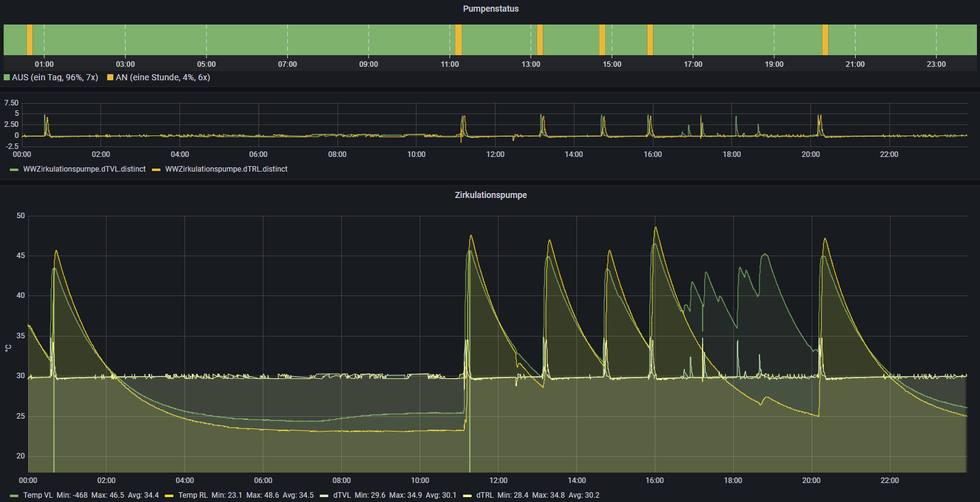Click the 50 y-axis label in Zirkulationspumpe
Screen dimensions: 980x502
(x=21, y=216)
